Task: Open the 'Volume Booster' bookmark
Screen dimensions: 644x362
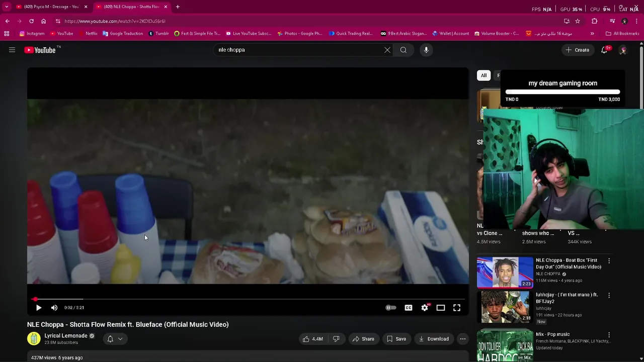Action: [496, 34]
